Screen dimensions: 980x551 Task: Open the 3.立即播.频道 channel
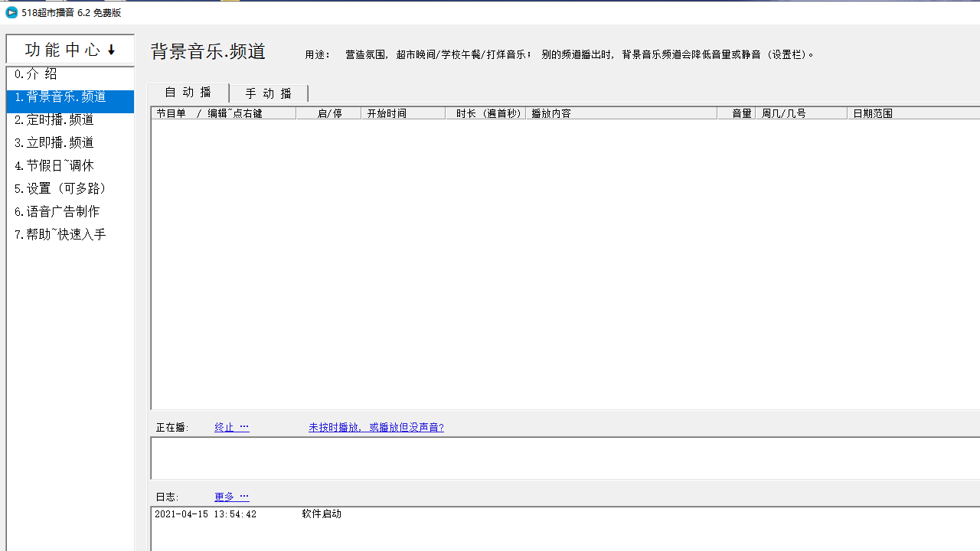57,142
